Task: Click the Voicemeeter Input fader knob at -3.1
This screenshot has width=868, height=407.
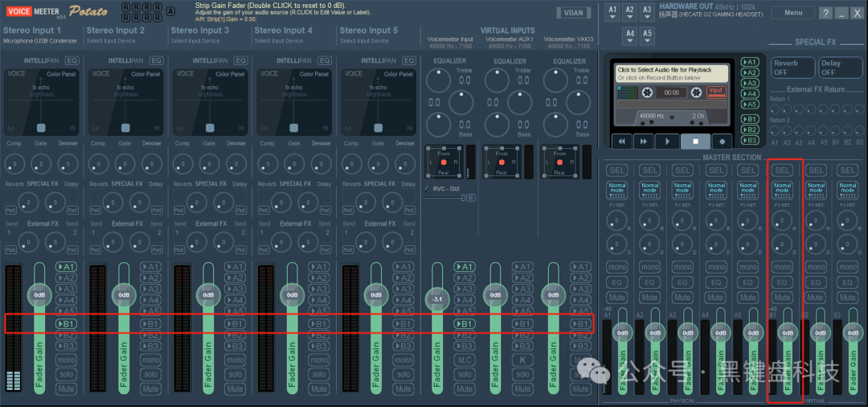Action: point(437,299)
